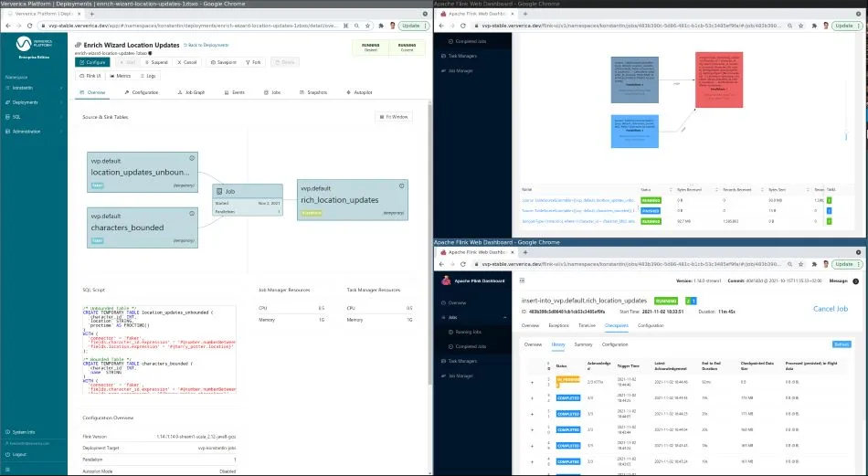Image resolution: width=868 pixels, height=476 pixels.
Task: Expand Deployments in Ververica sidebar
Action: tap(34, 102)
